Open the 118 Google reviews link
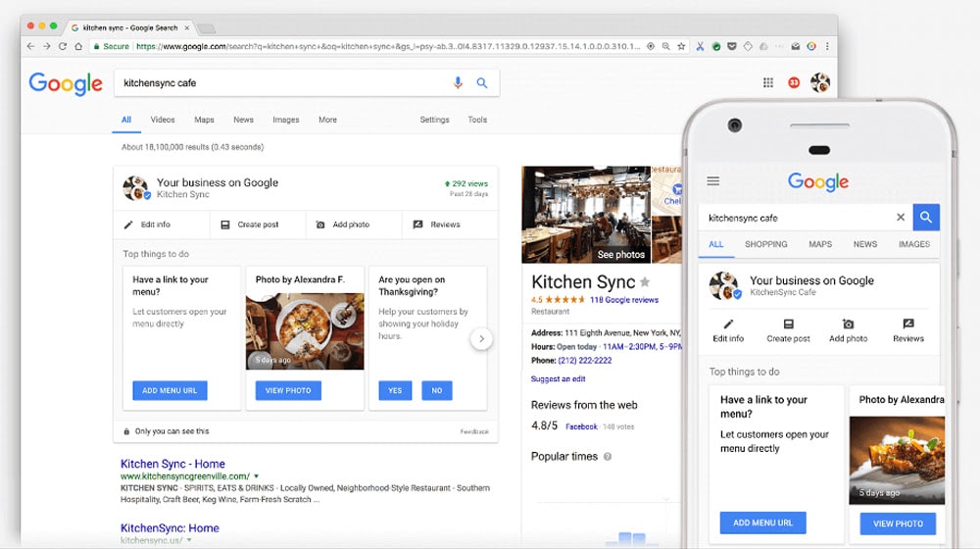Screen dimensions: 980x549 click(623, 300)
